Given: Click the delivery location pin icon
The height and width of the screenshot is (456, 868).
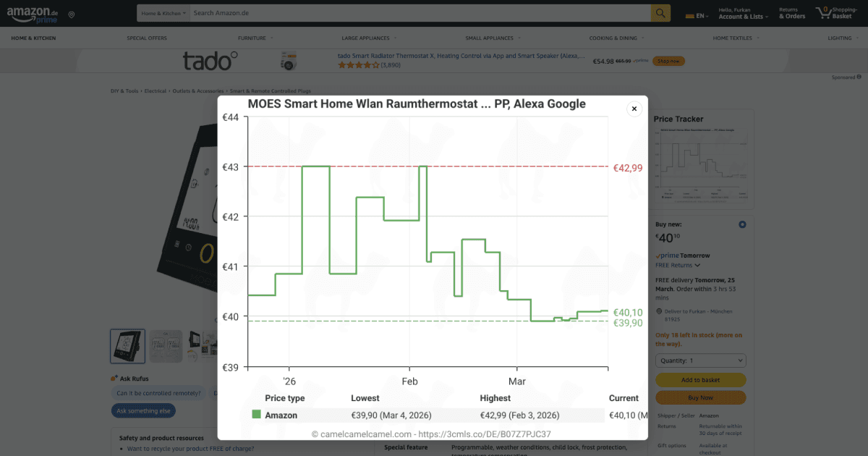Looking at the screenshot, I should click(72, 14).
